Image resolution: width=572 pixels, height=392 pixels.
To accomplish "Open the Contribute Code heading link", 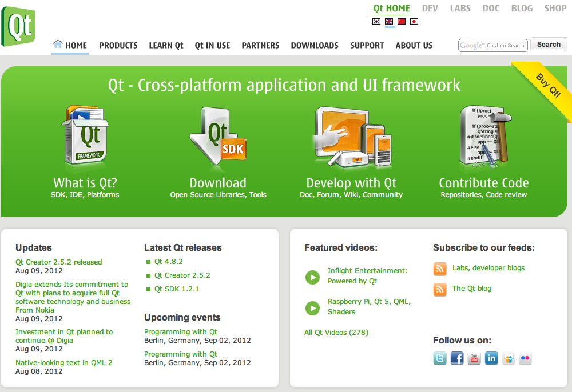I will (x=484, y=183).
